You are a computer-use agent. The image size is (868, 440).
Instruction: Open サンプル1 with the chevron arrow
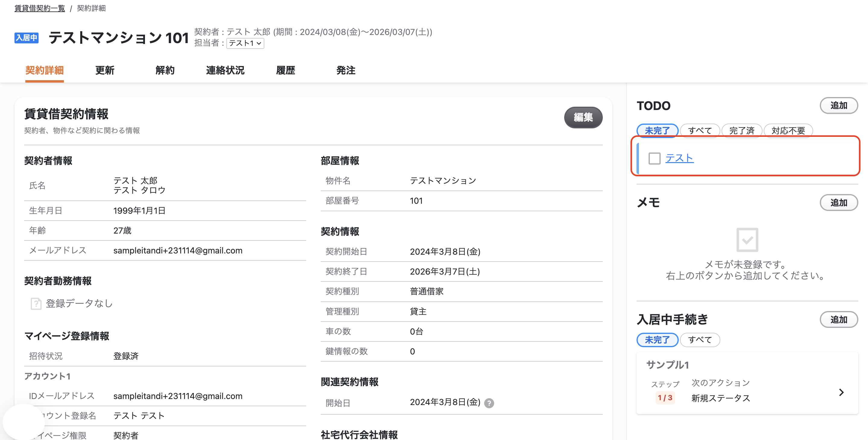(x=841, y=392)
